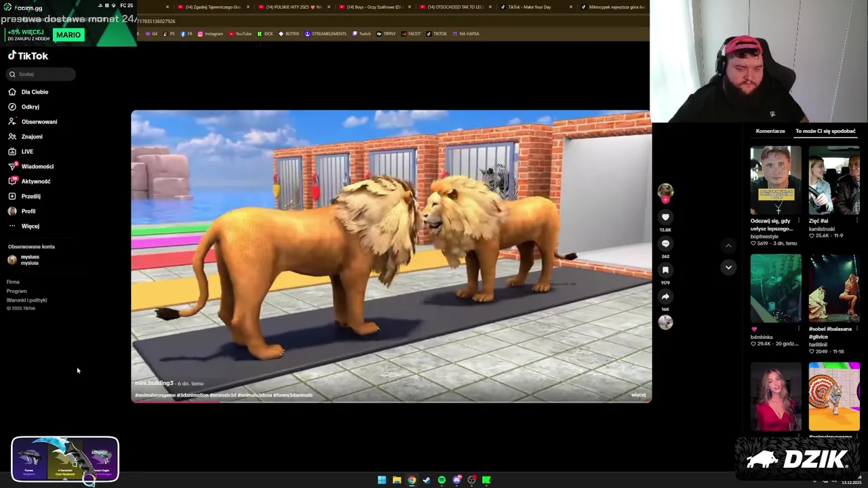Screen dimensions: 868x488
Task: Open the Twitch bookmark
Action: click(361, 33)
